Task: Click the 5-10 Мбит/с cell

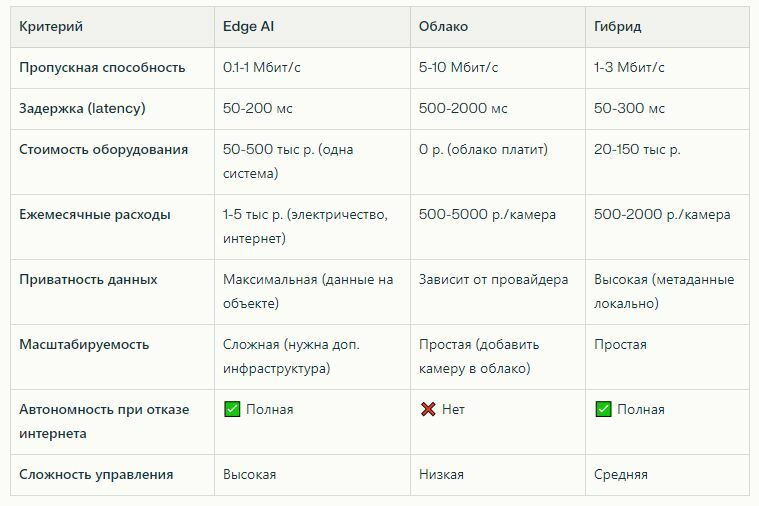Action: click(x=458, y=67)
